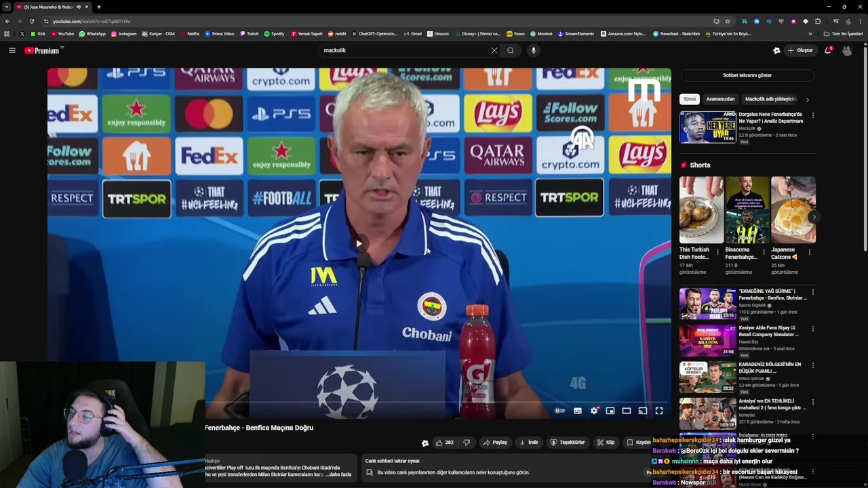Bookmark this page with star icon
This screenshot has width=868, height=488.
(x=728, y=21)
